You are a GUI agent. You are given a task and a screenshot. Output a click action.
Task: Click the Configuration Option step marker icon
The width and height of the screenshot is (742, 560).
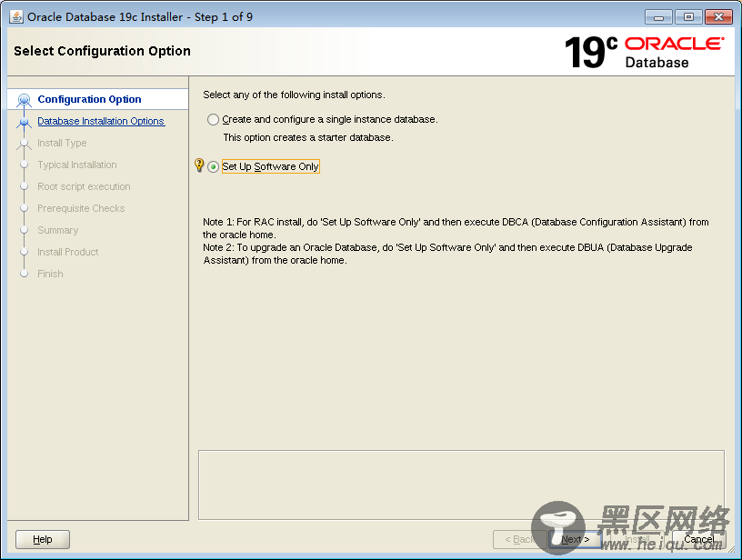pyautogui.click(x=25, y=100)
